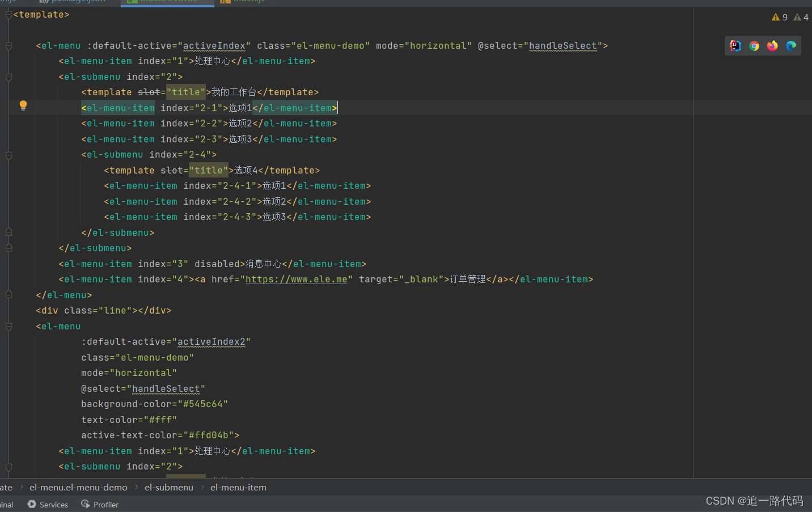812x512 pixels.
Task: Collapse the el-menu code fold region
Action: [x=8, y=46]
